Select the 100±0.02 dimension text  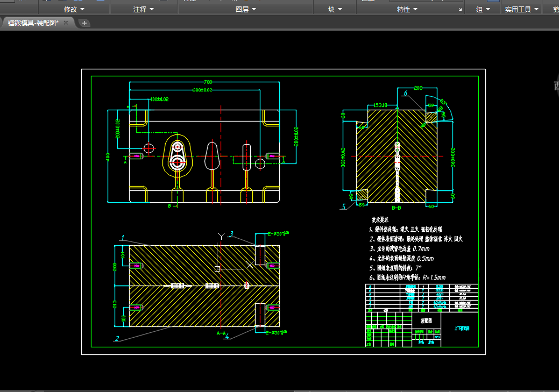(159, 99)
